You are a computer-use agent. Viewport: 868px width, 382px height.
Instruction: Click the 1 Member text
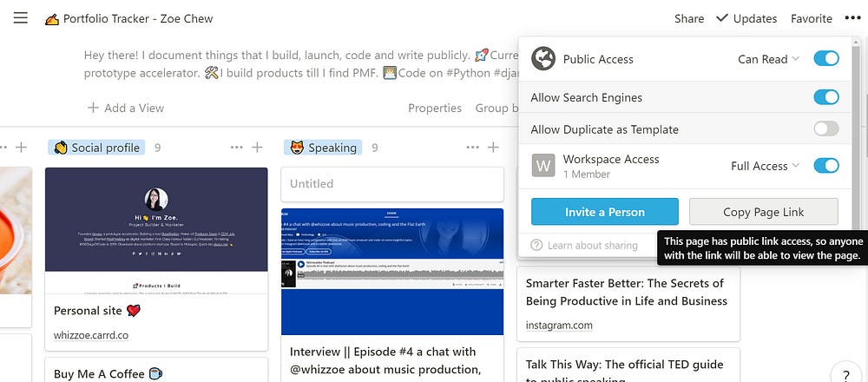click(586, 174)
